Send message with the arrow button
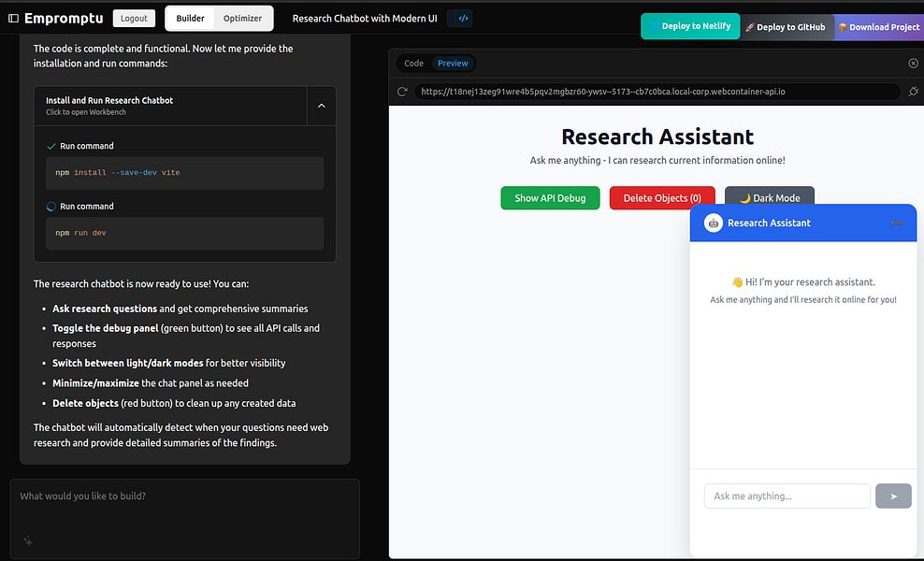Screen dimensions: 924x561 pos(893,496)
